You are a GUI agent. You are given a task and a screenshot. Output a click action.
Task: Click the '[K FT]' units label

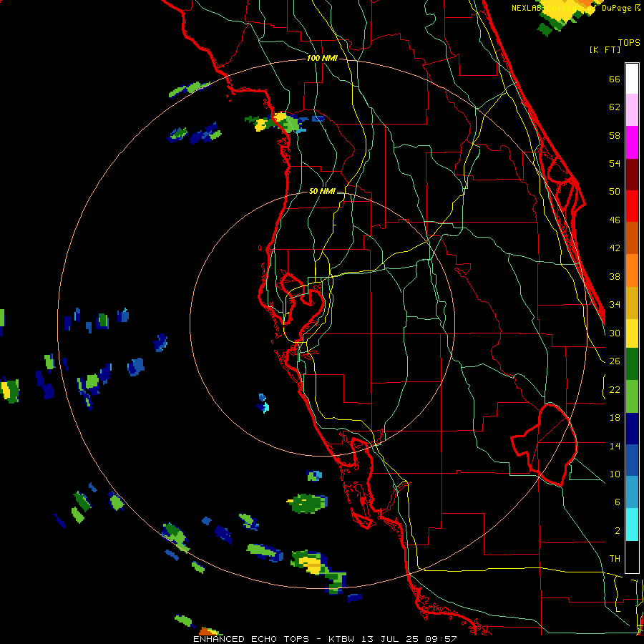[605, 49]
